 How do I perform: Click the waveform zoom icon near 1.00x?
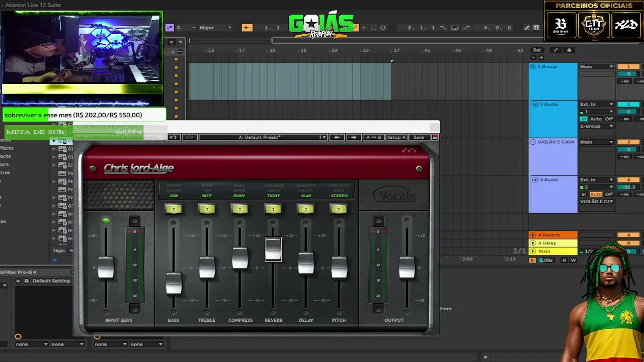tap(532, 260)
